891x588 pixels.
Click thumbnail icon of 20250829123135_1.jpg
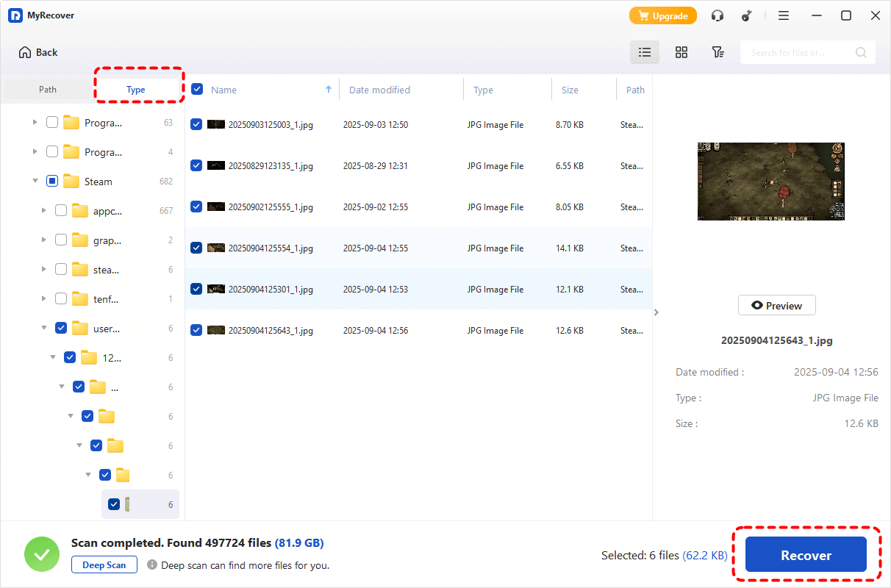point(216,166)
